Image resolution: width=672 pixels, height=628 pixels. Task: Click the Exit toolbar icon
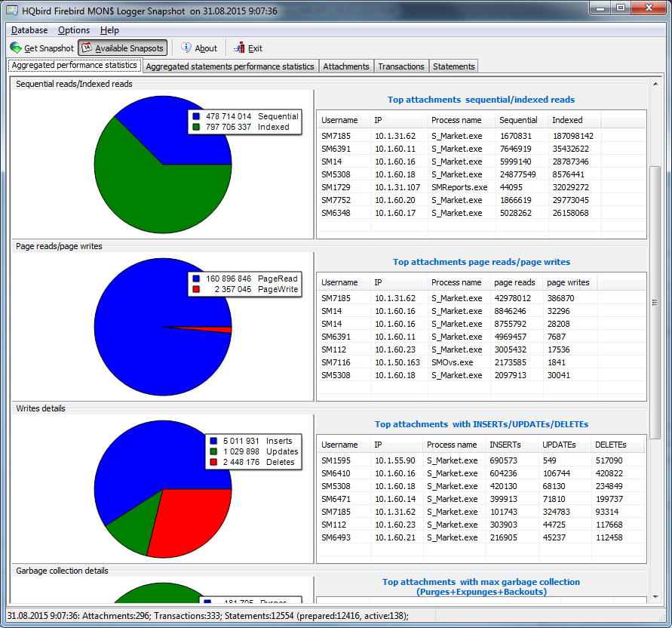click(x=240, y=48)
